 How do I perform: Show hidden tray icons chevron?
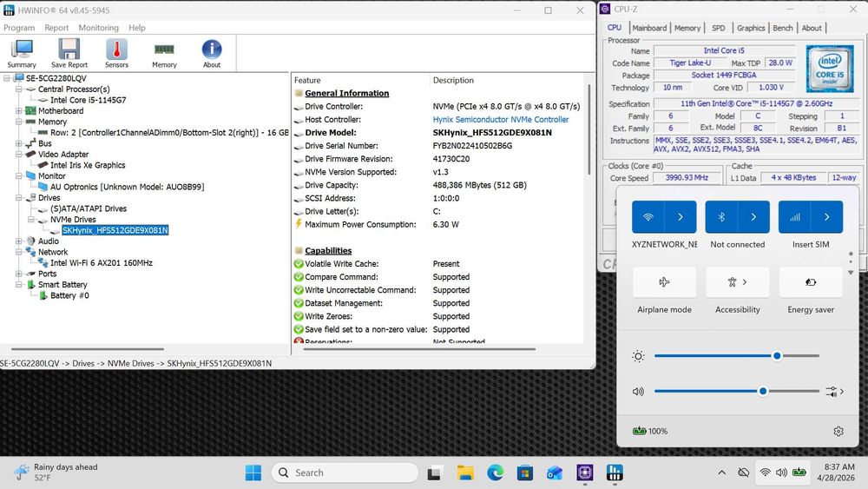(x=721, y=472)
